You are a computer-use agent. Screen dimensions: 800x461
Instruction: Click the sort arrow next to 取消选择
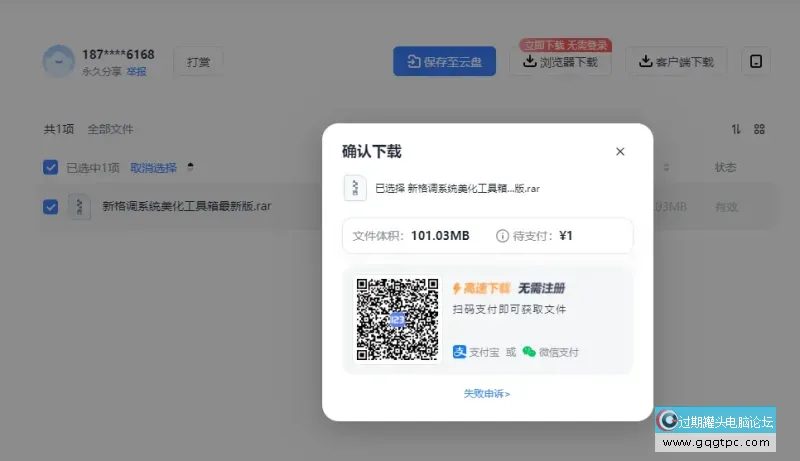click(x=190, y=167)
